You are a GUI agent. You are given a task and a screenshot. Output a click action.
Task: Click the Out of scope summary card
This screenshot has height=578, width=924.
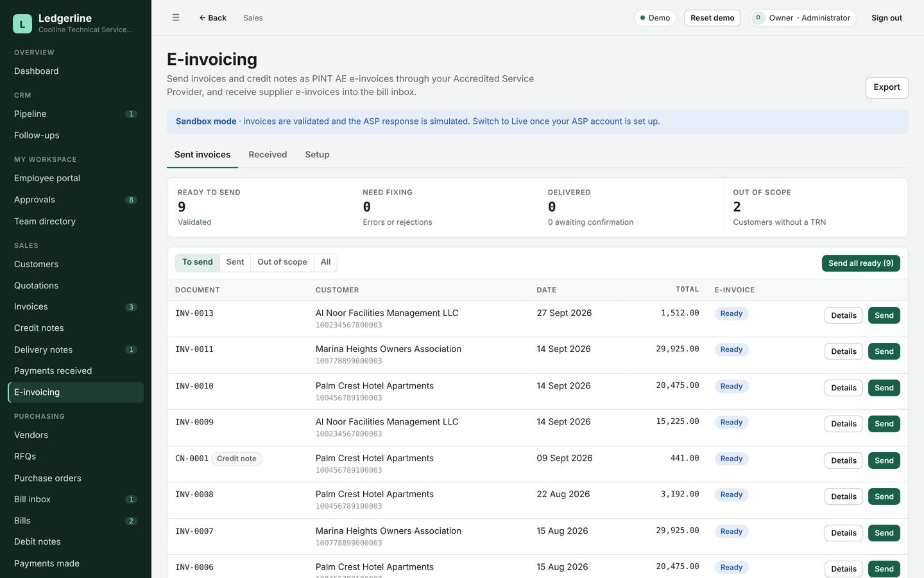(815, 207)
